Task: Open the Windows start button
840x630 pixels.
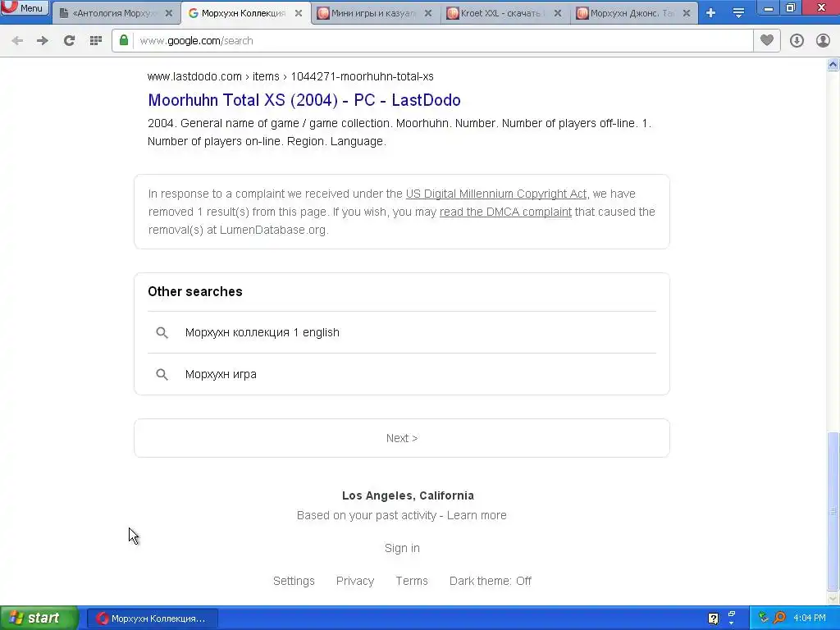Action: [x=39, y=619]
